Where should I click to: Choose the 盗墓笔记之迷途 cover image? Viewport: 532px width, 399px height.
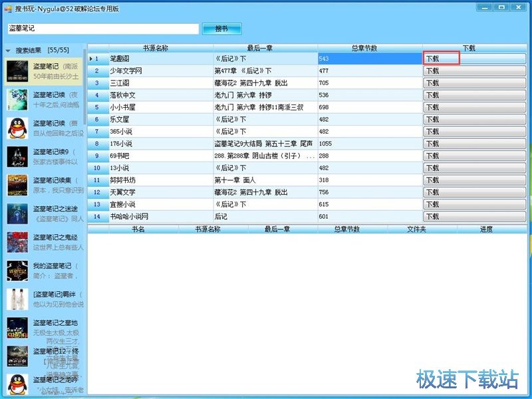pos(17,213)
